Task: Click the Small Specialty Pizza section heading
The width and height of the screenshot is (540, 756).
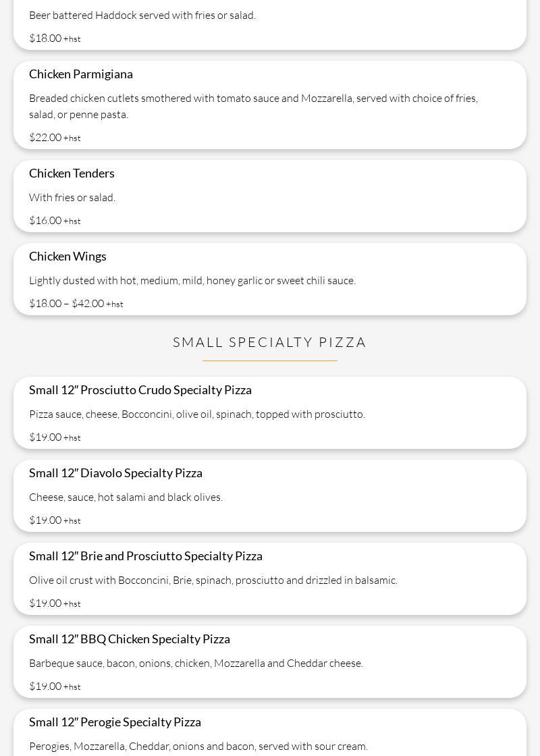Action: coord(269,342)
